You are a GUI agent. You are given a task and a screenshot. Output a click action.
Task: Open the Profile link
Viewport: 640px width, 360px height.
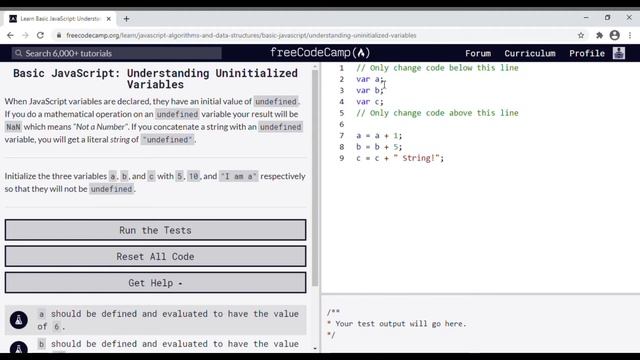pyautogui.click(x=587, y=53)
